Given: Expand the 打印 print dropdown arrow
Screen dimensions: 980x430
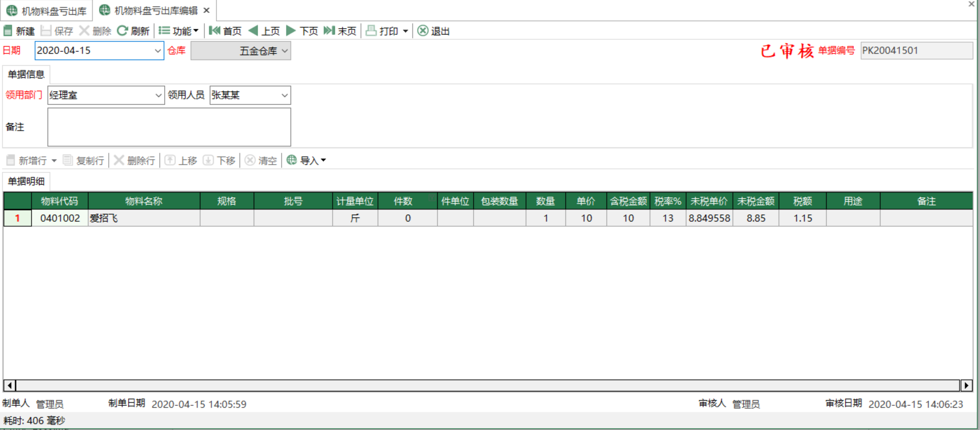Looking at the screenshot, I should point(405,31).
